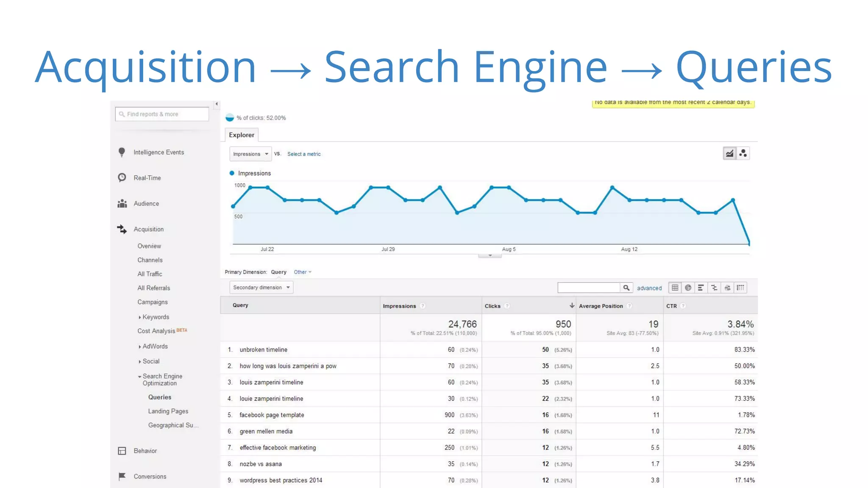
Task: Click the Query column header
Action: [x=240, y=305]
